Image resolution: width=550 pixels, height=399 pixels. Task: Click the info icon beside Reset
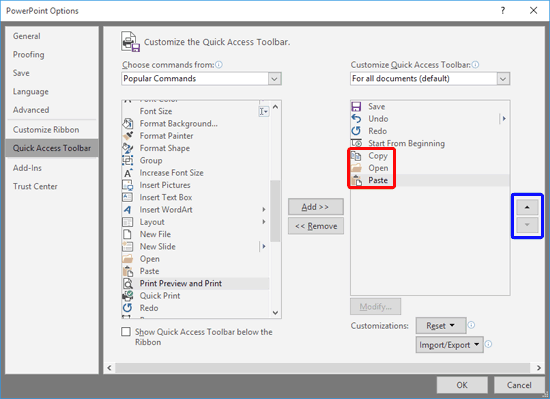471,325
